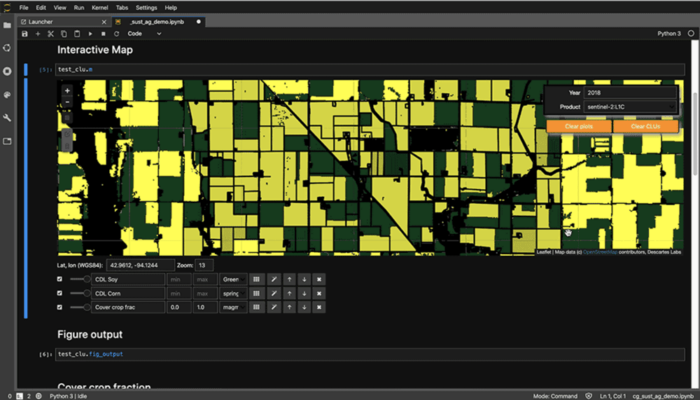Uncheck the CDL Soy layer checkbox

coord(60,279)
